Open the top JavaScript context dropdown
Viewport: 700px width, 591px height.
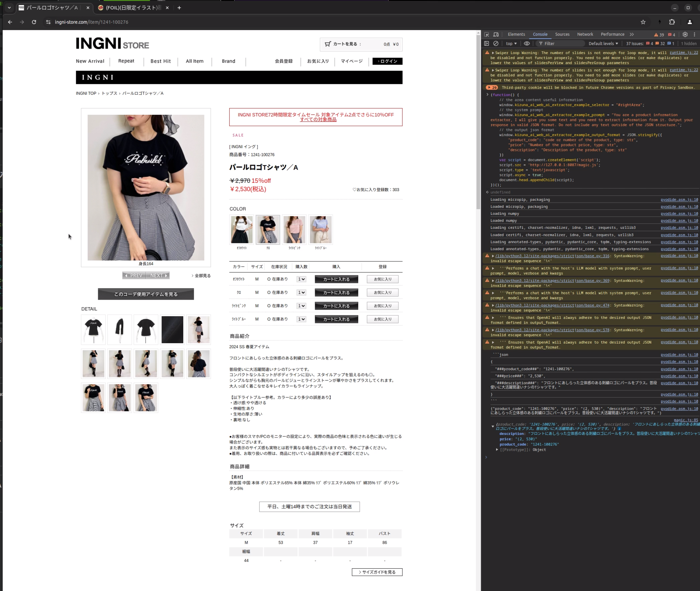[x=511, y=44]
